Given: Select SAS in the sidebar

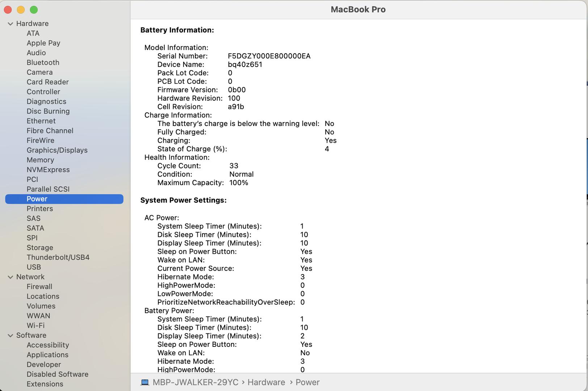Looking at the screenshot, I should 33,219.
